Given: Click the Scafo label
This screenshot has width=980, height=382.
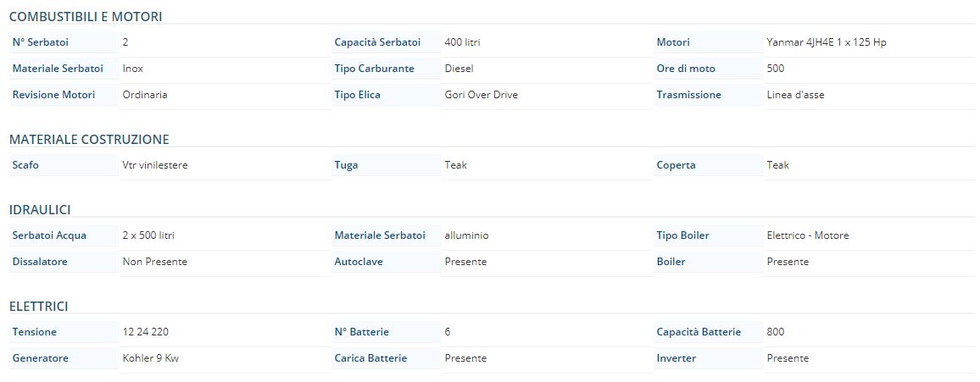Looking at the screenshot, I should [x=25, y=165].
